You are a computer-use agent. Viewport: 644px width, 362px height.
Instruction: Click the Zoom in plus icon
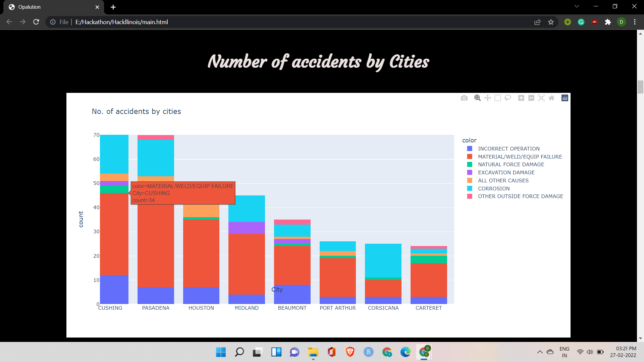[521, 98]
